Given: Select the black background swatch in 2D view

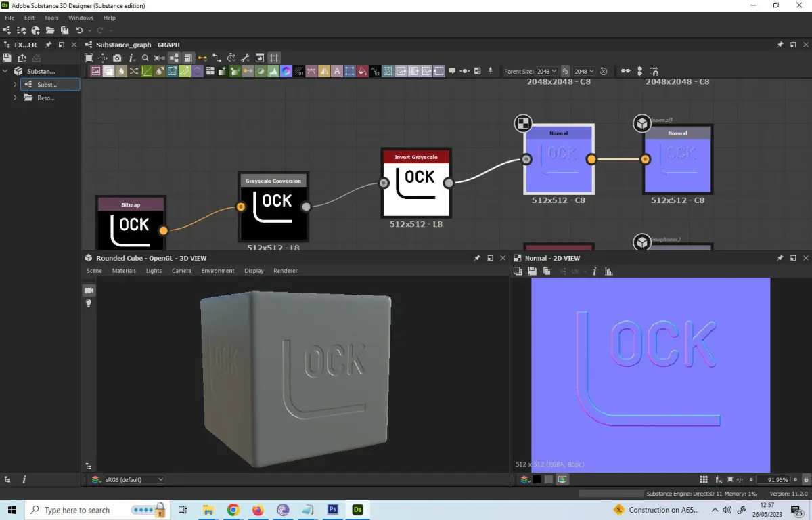Looking at the screenshot, I should tap(537, 479).
